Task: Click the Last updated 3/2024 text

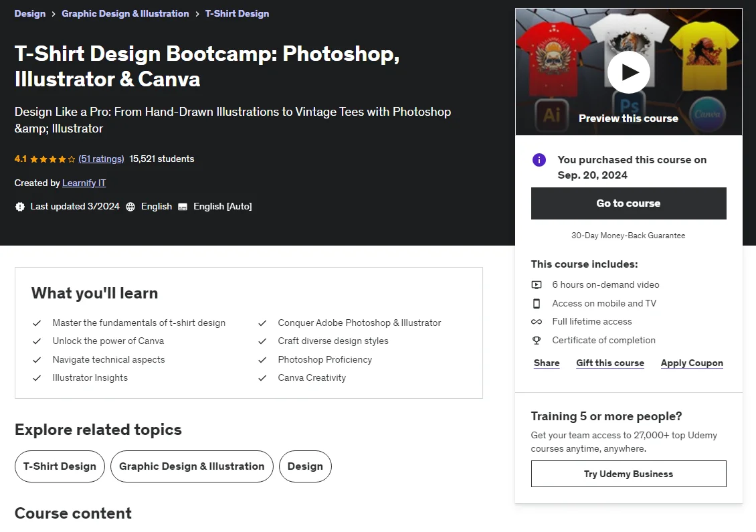Action: (x=75, y=206)
